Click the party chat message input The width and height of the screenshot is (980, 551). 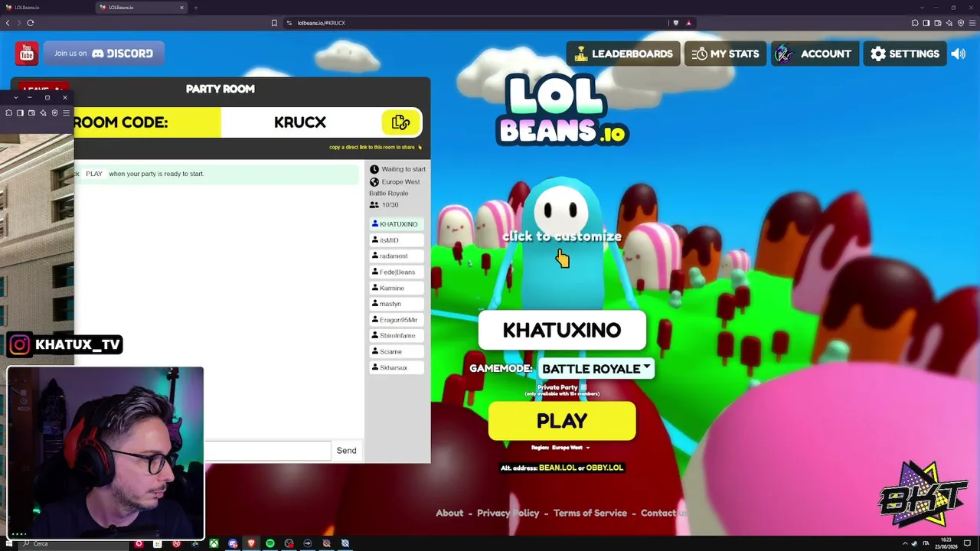click(267, 451)
